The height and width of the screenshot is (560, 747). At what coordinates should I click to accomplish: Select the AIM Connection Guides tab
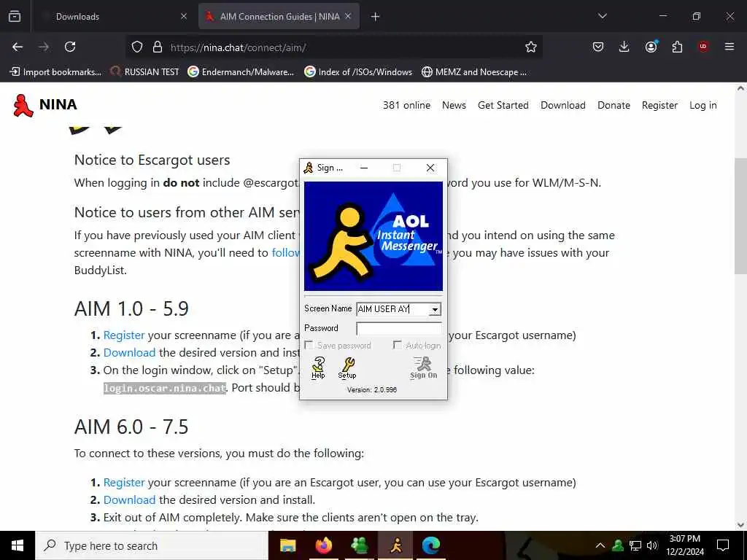point(279,17)
